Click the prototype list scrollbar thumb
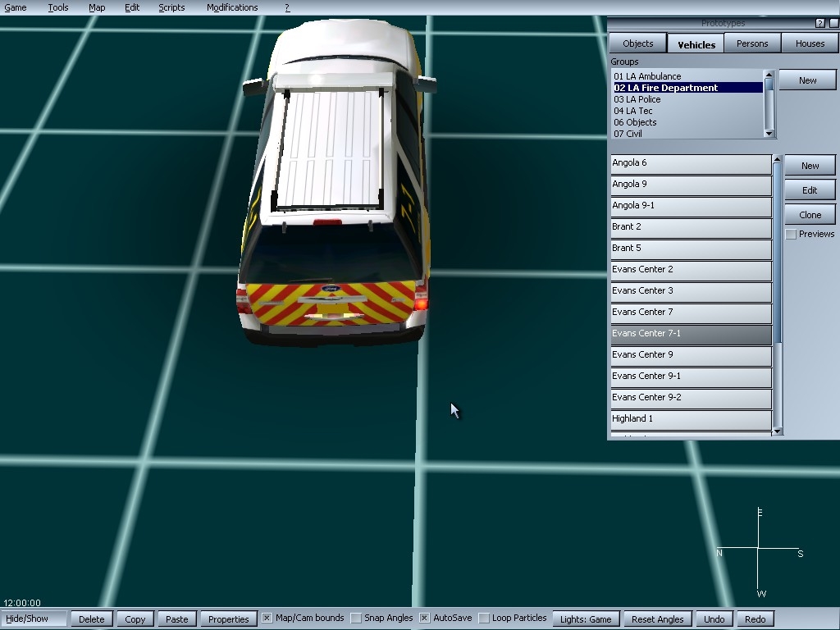 pyautogui.click(x=778, y=252)
